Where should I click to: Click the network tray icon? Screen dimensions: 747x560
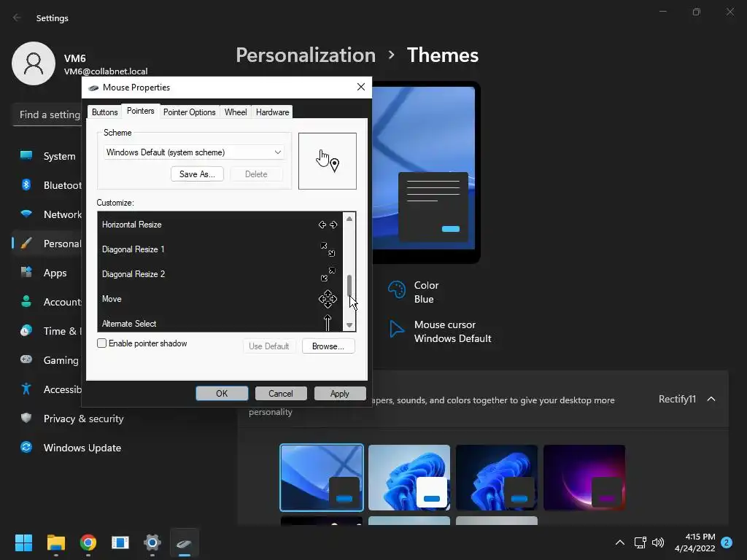640,542
